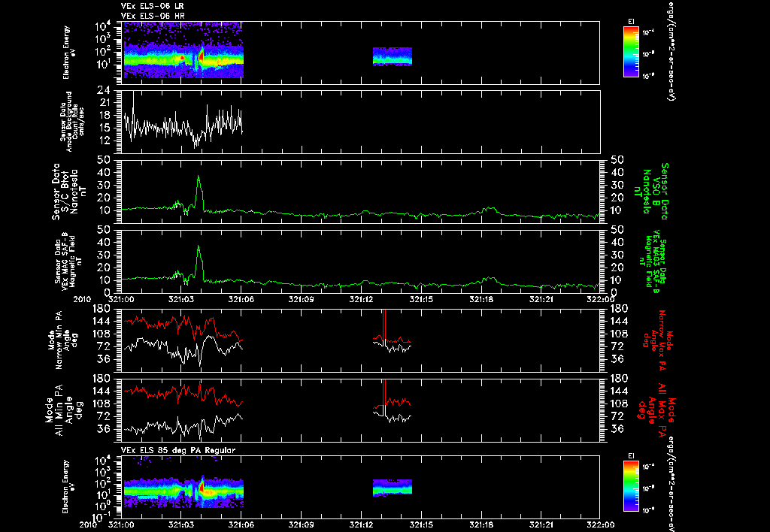Viewport: 770px width, 532px height.
Task: Click the bottom spectrogram's 'Electron Energy eV' label
Action: click(x=70, y=486)
